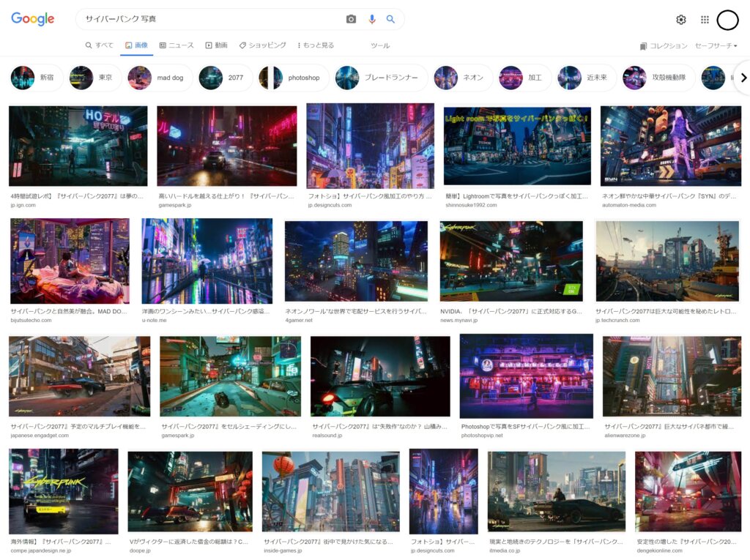Click the Google logo
The height and width of the screenshot is (560, 750).
coord(32,19)
